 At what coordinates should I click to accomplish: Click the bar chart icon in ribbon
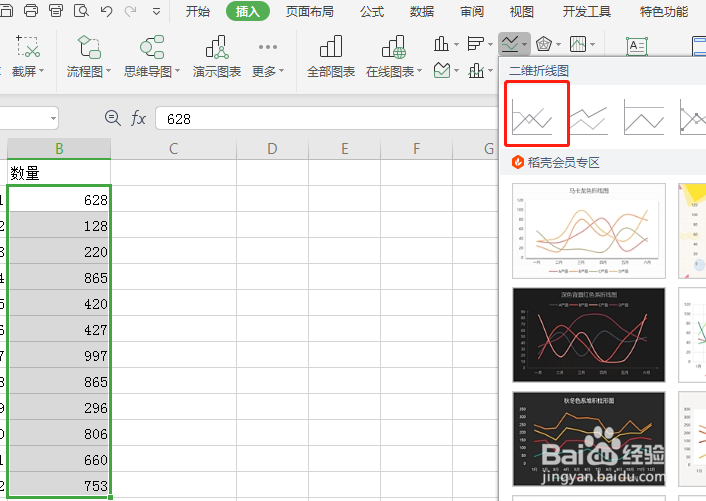coord(475,44)
